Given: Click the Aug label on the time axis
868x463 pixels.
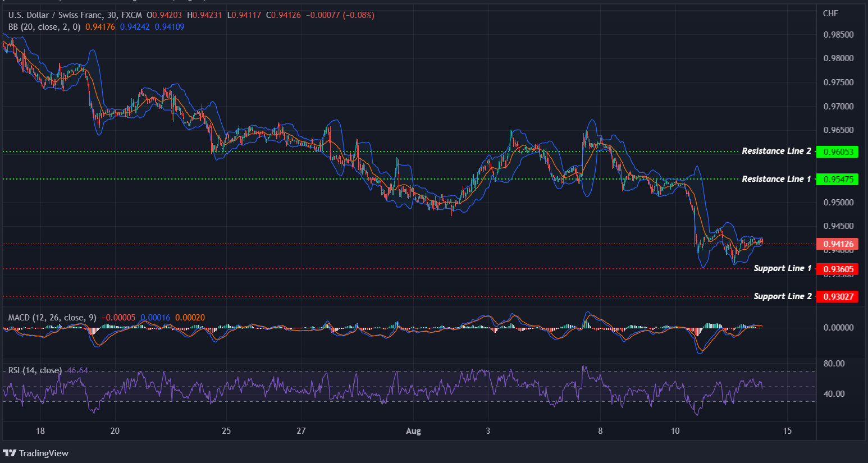Looking at the screenshot, I should click(x=414, y=431).
